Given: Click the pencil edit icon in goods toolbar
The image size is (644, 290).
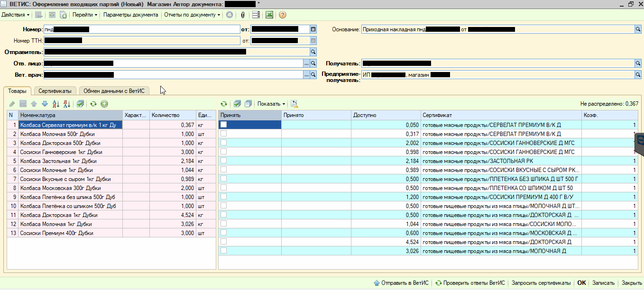Looking at the screenshot, I should click(x=12, y=104).
